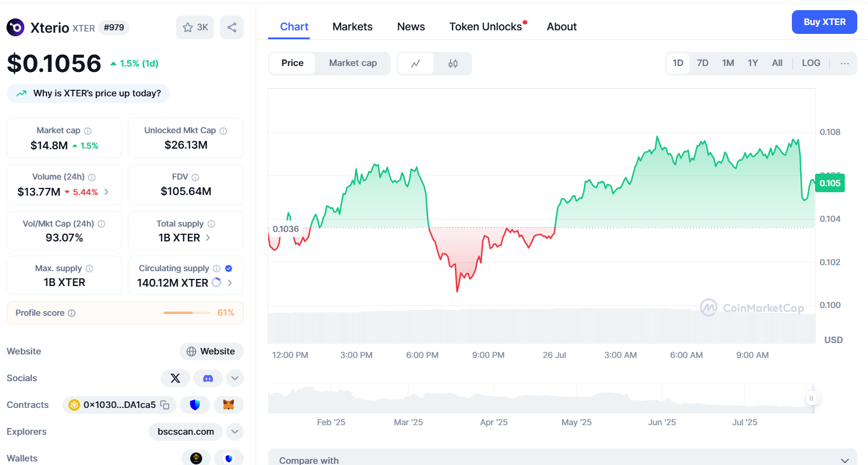Screen dimensions: 868x465
Task: Open the Website link button
Action: coord(212,351)
